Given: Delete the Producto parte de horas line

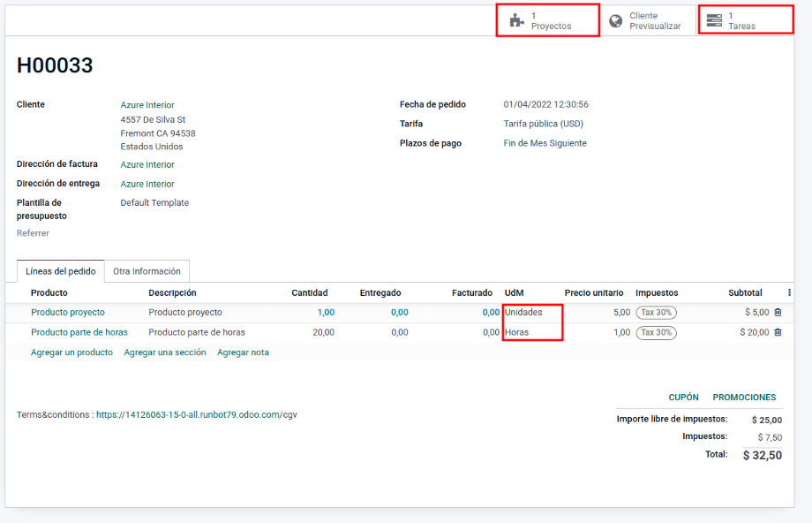Looking at the screenshot, I should pyautogui.click(x=778, y=332).
